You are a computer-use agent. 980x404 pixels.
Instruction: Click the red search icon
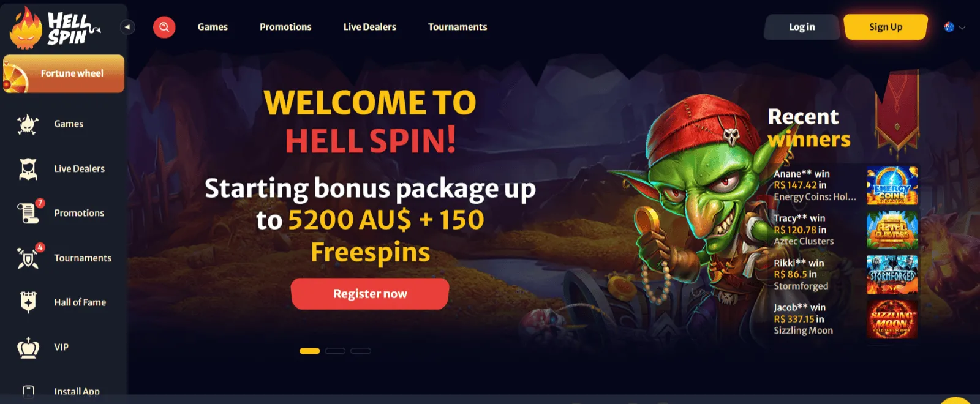pyautogui.click(x=164, y=27)
